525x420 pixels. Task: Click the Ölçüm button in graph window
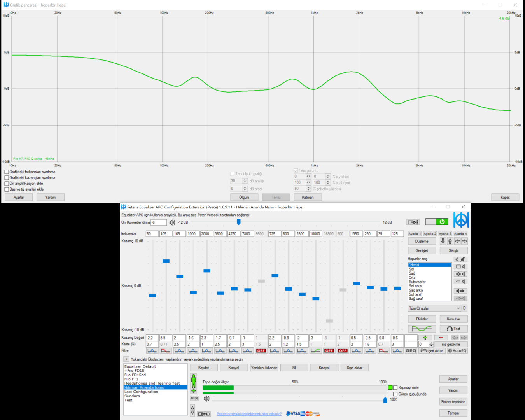coord(244,197)
